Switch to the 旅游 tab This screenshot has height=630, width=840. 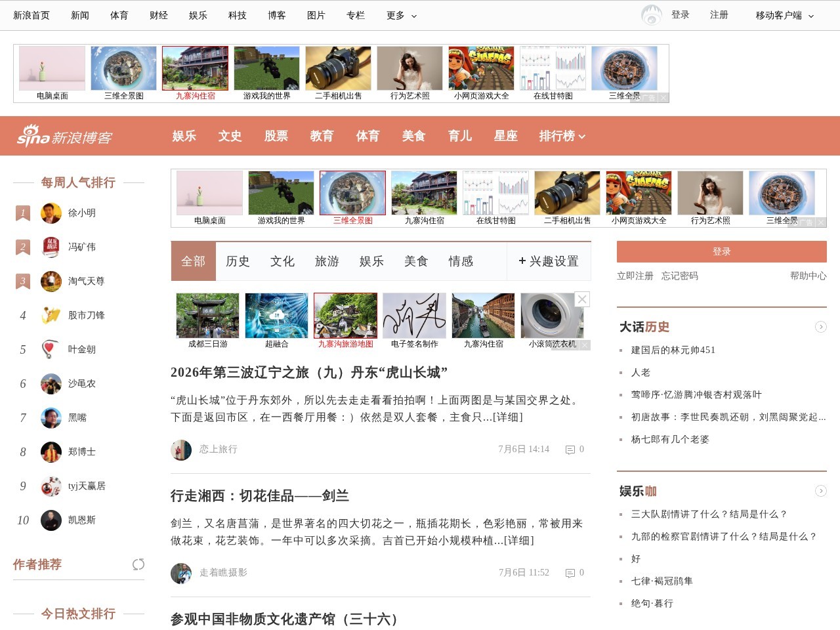[x=327, y=261]
